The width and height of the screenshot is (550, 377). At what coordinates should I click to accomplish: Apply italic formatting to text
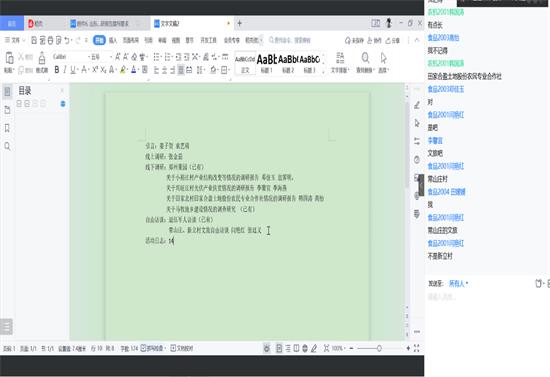pos(65,70)
